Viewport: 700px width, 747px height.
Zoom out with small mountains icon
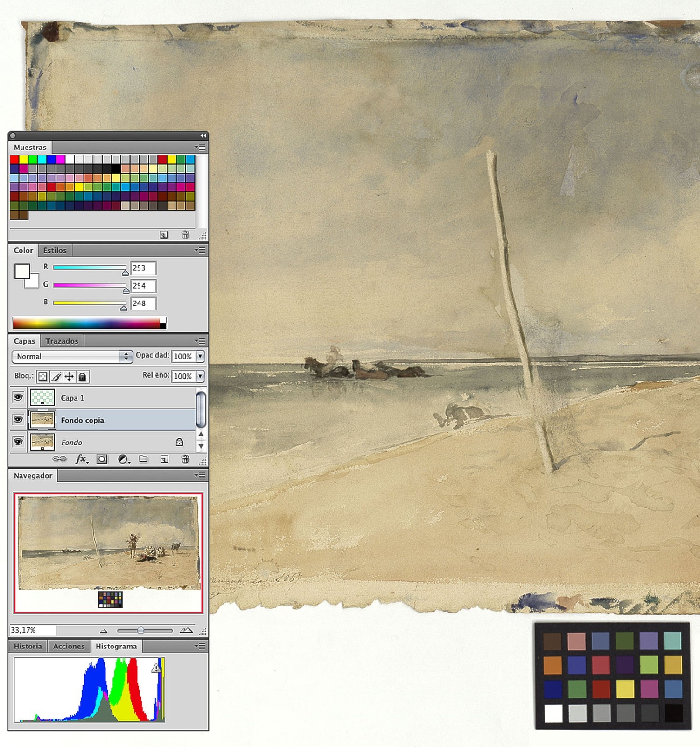tap(104, 631)
